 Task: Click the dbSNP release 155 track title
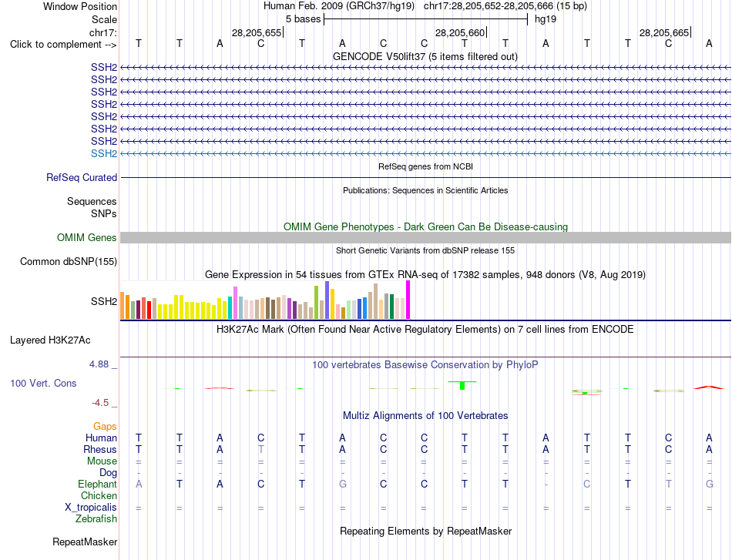pos(425,250)
